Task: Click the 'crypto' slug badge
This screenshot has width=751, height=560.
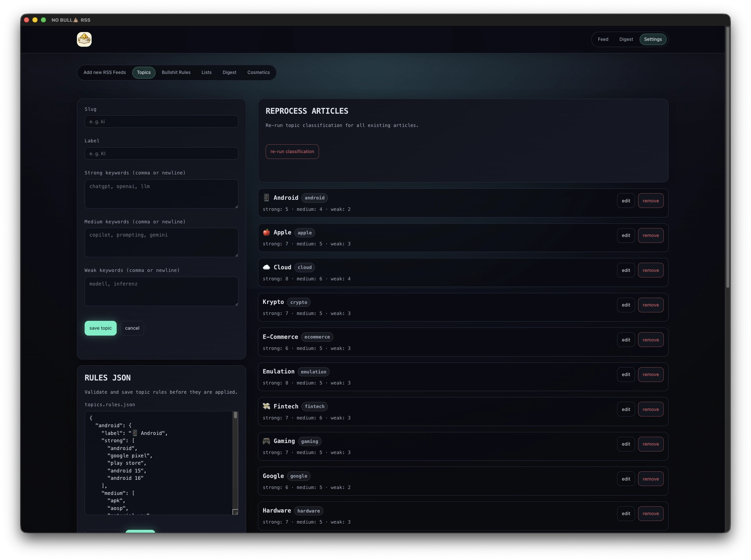Action: (x=299, y=302)
